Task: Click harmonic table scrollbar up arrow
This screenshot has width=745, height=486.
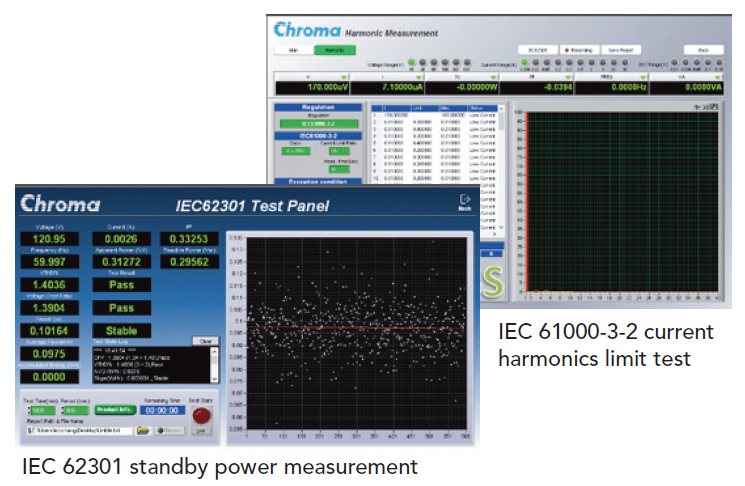Action: (x=501, y=109)
